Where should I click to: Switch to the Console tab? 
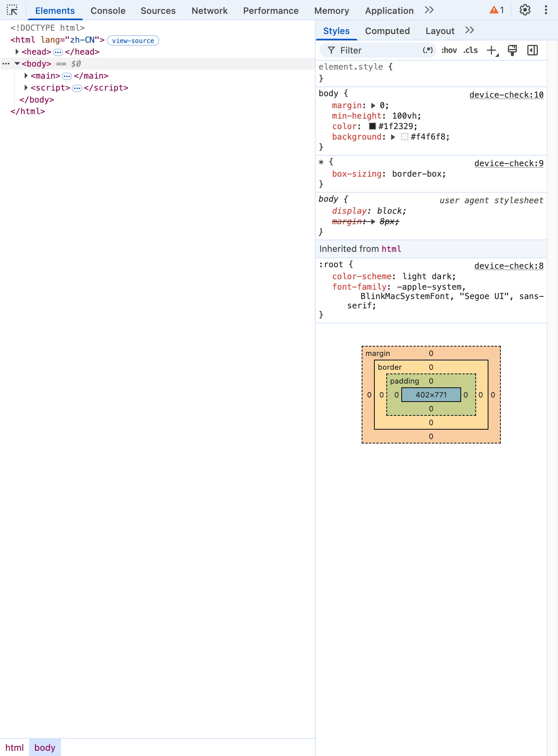108,11
